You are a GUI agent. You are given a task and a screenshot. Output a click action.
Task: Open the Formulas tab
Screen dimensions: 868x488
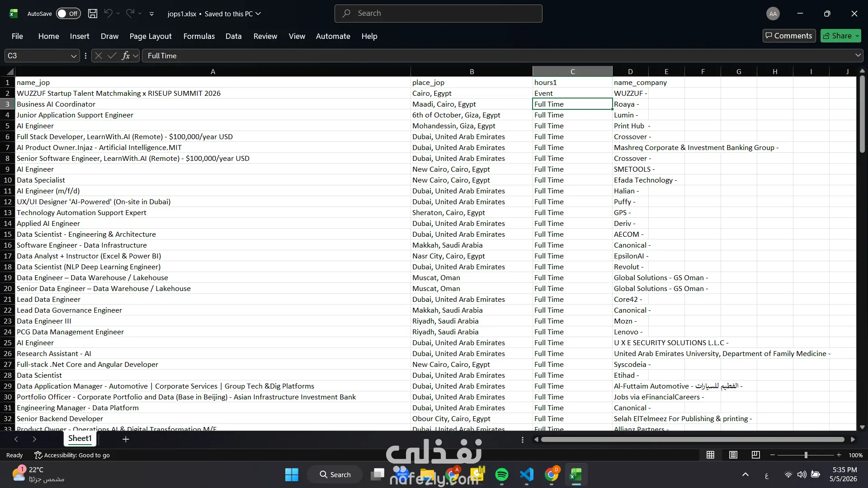click(x=199, y=36)
